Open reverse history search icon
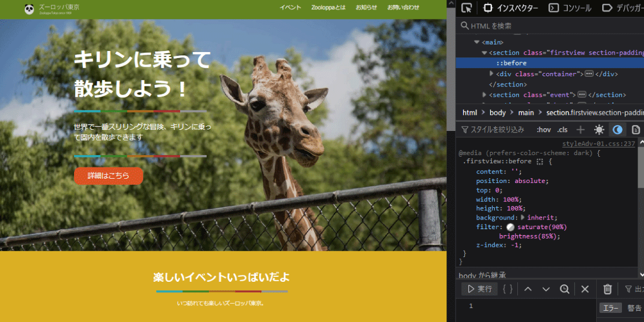Screen dimensions: 644x322 [x=565, y=289]
